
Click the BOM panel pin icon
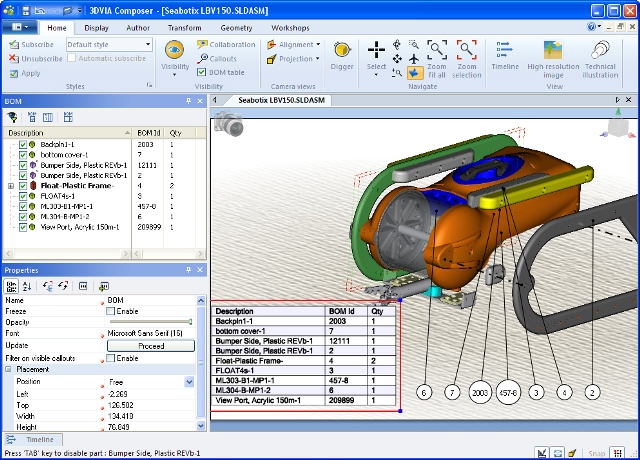[x=189, y=101]
